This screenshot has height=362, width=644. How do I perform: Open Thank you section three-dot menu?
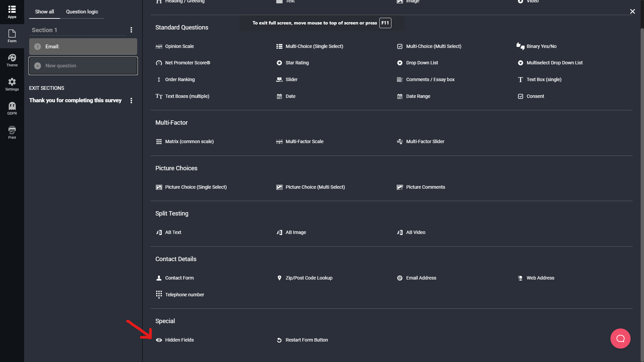coord(131,101)
